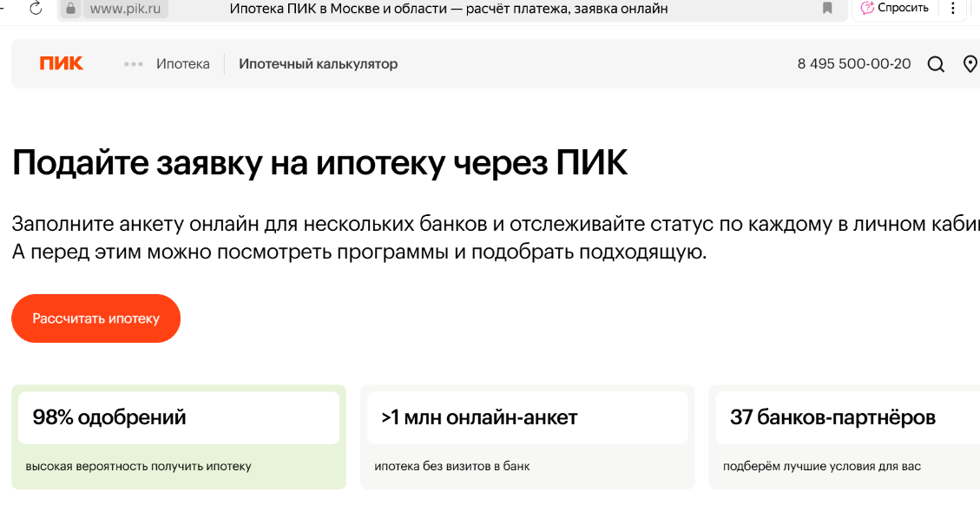This screenshot has height=518, width=980.
Task: Click the browser page title Ипотека ПИК в Москве
Action: coord(449,9)
